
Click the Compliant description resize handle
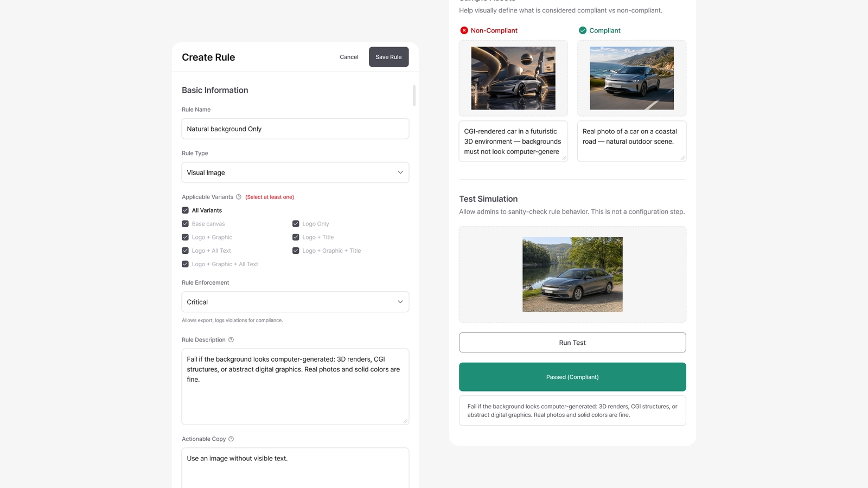click(682, 158)
